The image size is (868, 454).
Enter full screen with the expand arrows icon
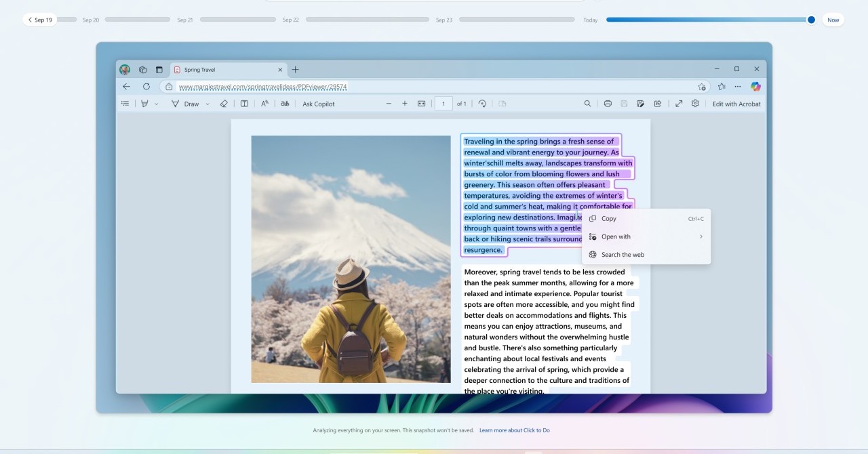point(679,104)
